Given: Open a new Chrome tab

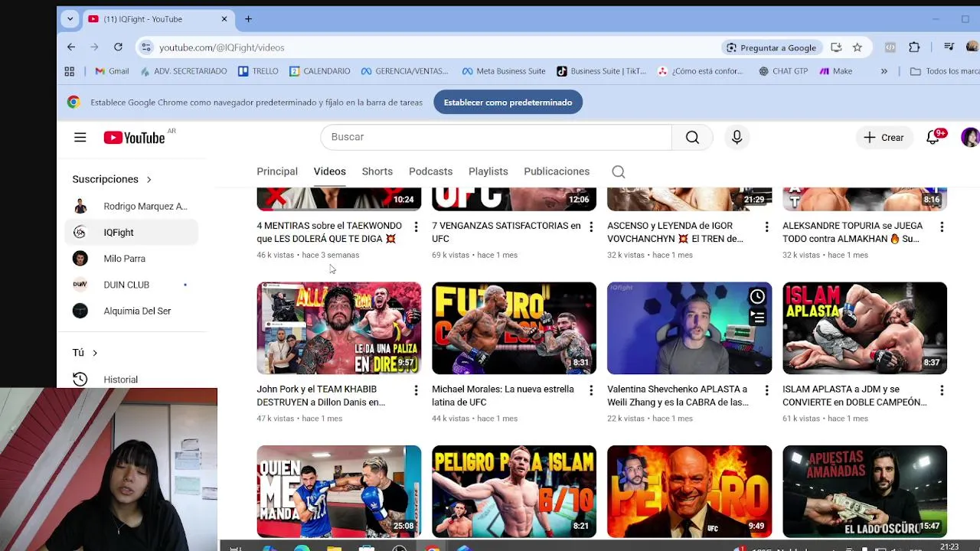Looking at the screenshot, I should 248,19.
